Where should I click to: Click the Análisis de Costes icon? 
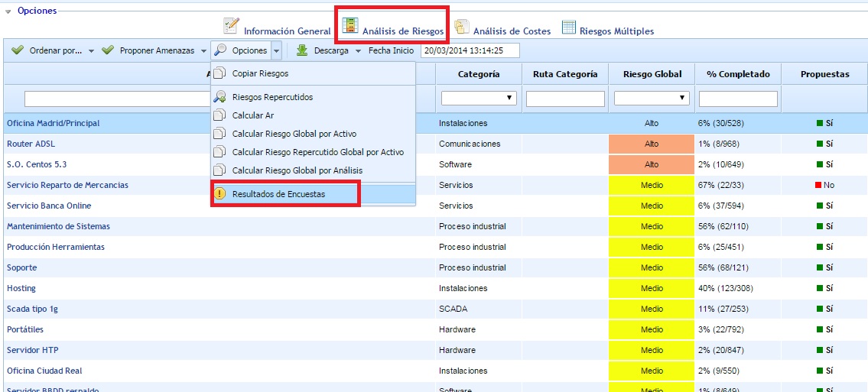click(x=461, y=28)
